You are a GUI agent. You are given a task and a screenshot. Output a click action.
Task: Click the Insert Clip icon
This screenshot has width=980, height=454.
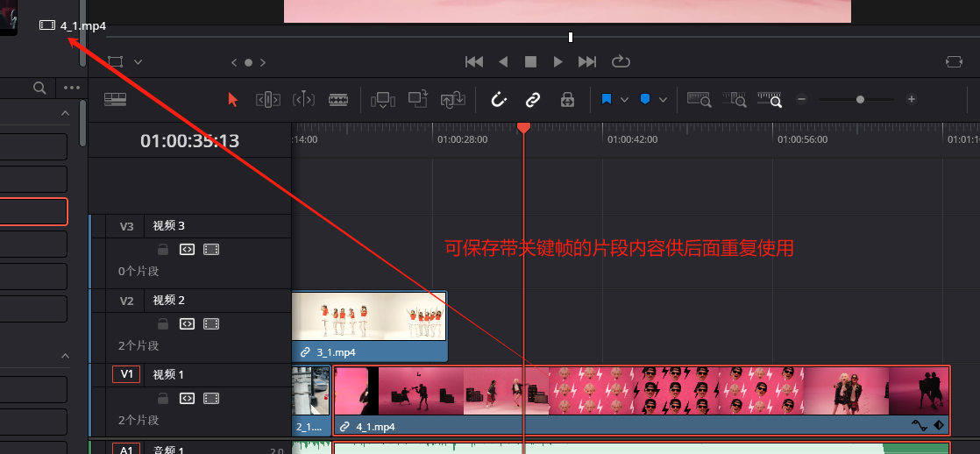(x=382, y=100)
